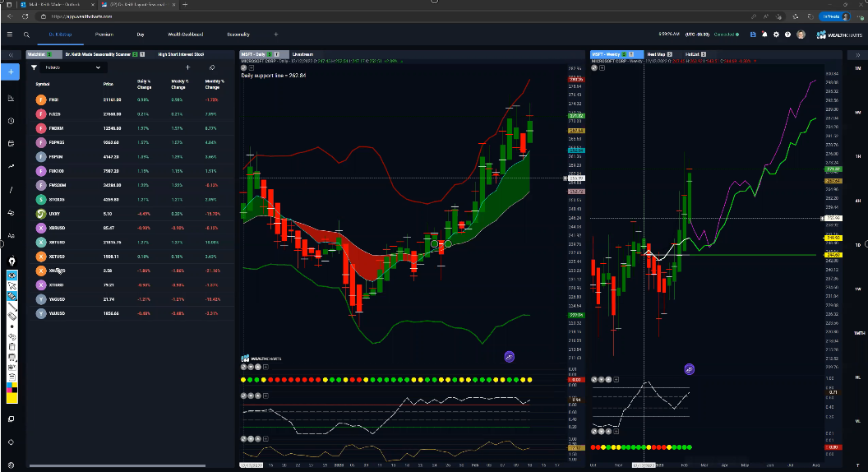Toggle the S badge on the Heat Map tab
Image resolution: width=868 pixels, height=472 pixels.
tap(669, 54)
